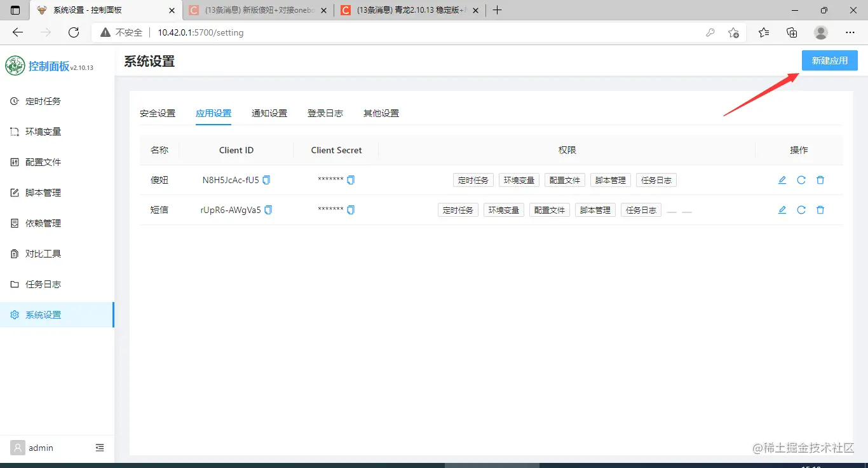This screenshot has height=468, width=868.
Task: Collapse the sidebar using the admin toggle
Action: click(99, 448)
